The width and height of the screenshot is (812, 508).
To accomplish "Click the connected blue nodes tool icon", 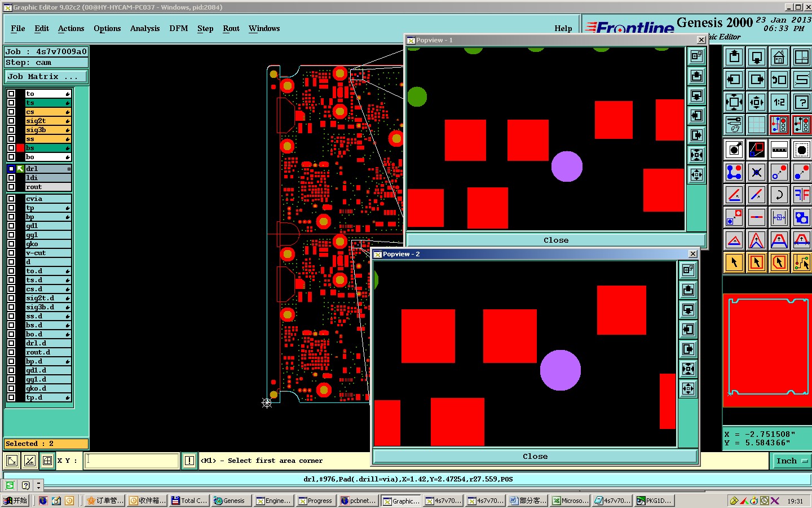I will click(x=734, y=172).
